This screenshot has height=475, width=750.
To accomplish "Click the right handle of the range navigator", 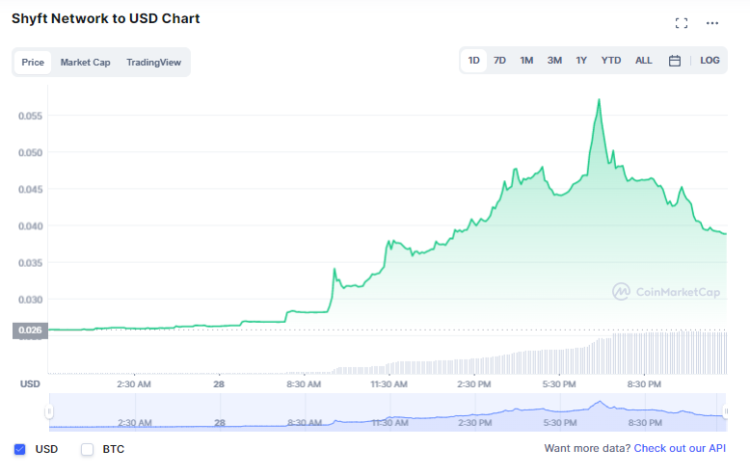I will click(726, 411).
